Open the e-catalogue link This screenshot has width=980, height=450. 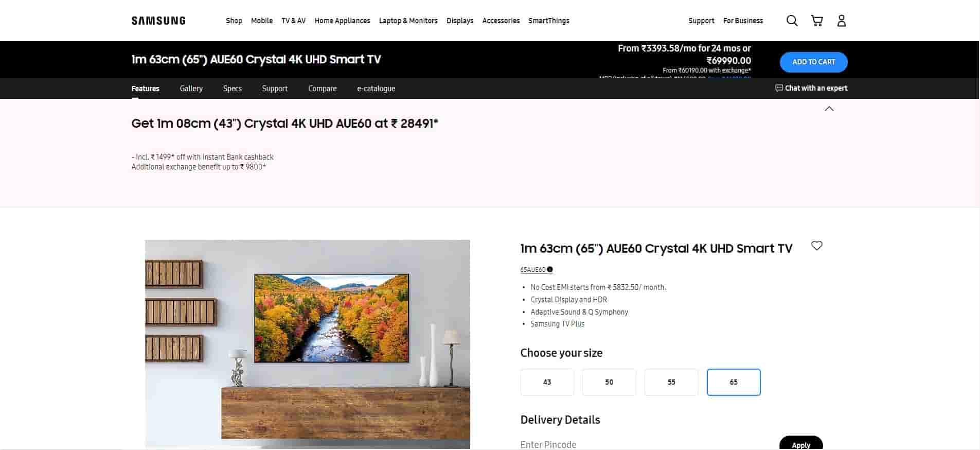pos(376,89)
